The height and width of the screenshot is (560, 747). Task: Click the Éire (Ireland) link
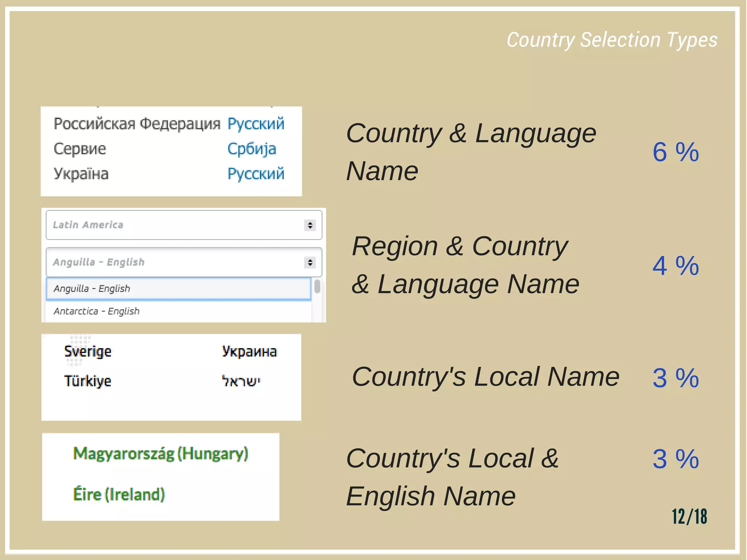point(119,494)
